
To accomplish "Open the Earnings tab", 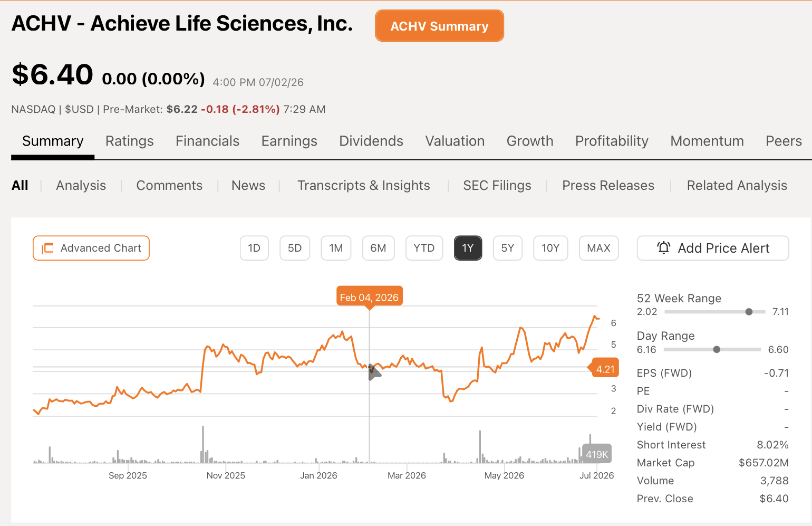I will pyautogui.click(x=289, y=141).
